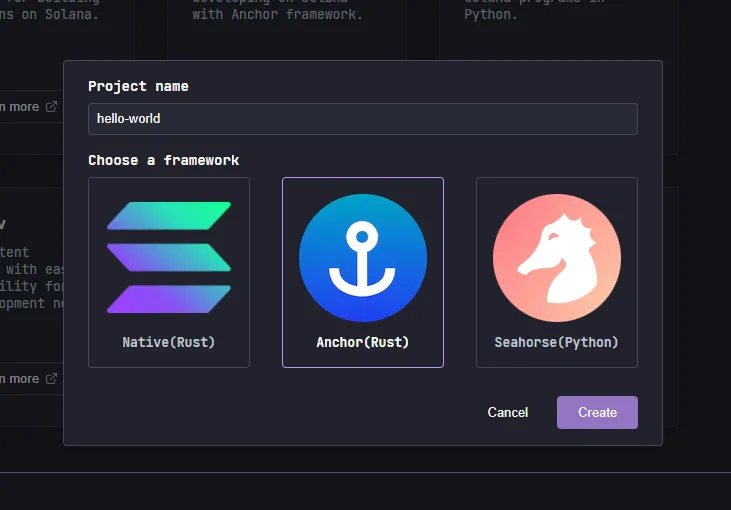This screenshot has height=510, width=731.
Task: Click background text 'with Anchor framework.'
Action: pos(277,14)
